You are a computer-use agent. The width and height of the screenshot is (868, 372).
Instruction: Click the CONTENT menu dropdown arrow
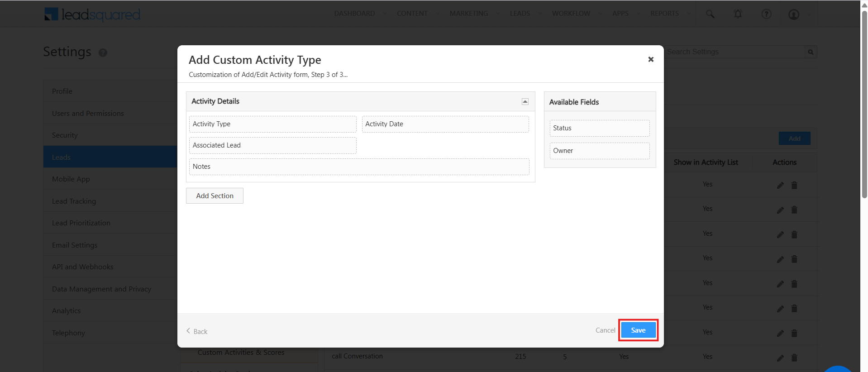point(437,14)
